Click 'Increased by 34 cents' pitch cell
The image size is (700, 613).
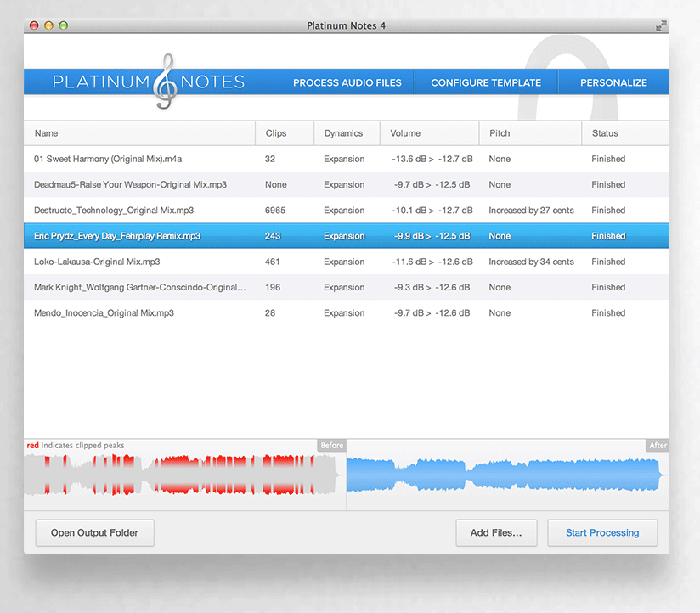(x=531, y=262)
